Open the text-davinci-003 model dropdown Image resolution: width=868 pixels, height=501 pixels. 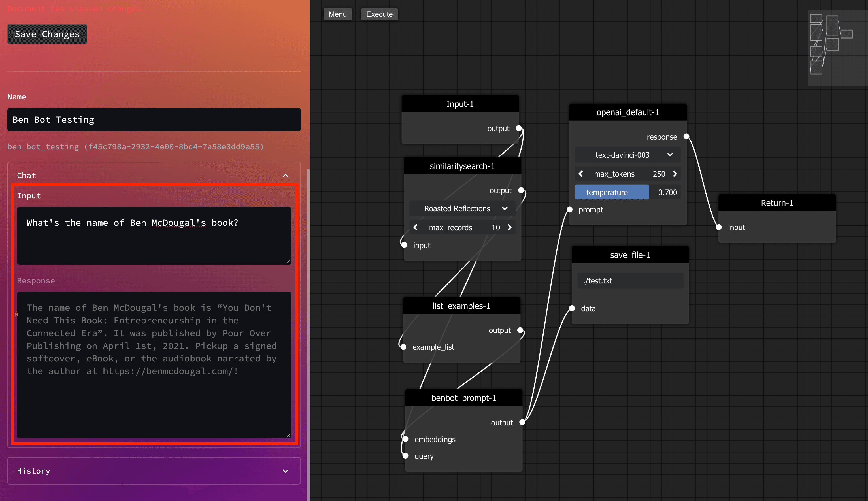point(627,155)
